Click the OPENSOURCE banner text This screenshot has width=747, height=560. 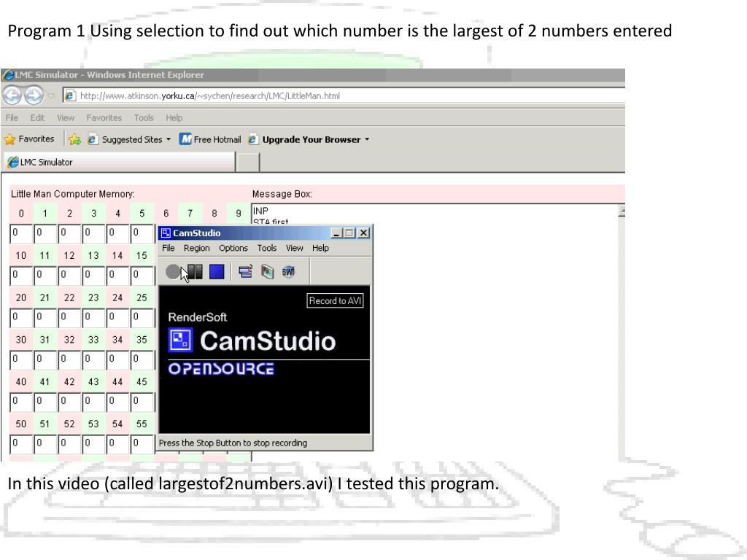(221, 368)
